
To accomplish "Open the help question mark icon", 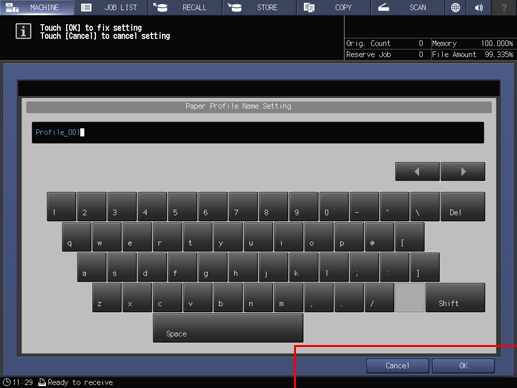I will 504,7.
